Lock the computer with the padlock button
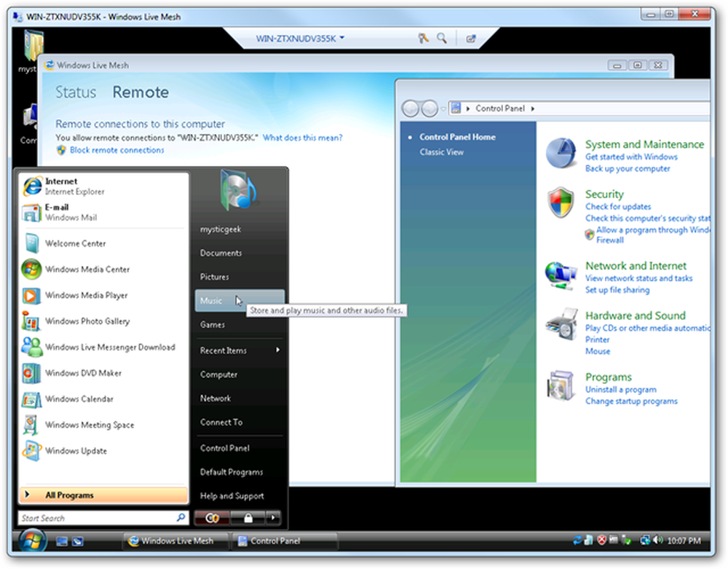 coord(248,518)
